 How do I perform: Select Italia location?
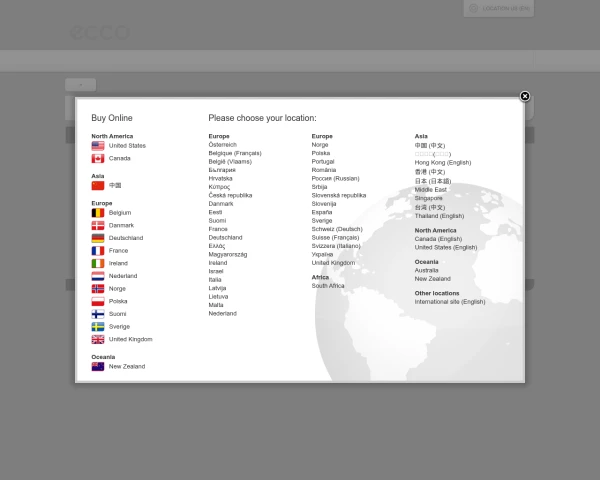point(215,279)
